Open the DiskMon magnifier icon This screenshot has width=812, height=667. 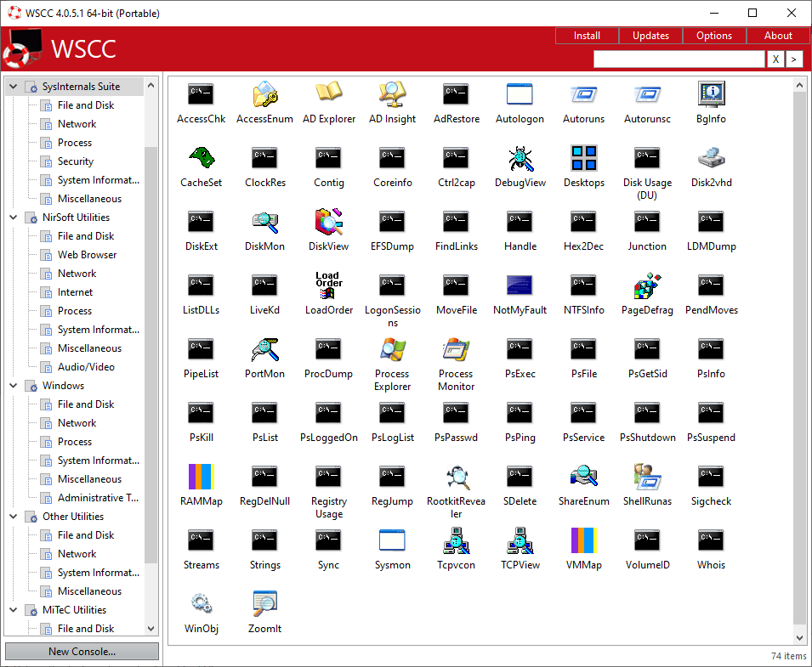click(x=264, y=222)
